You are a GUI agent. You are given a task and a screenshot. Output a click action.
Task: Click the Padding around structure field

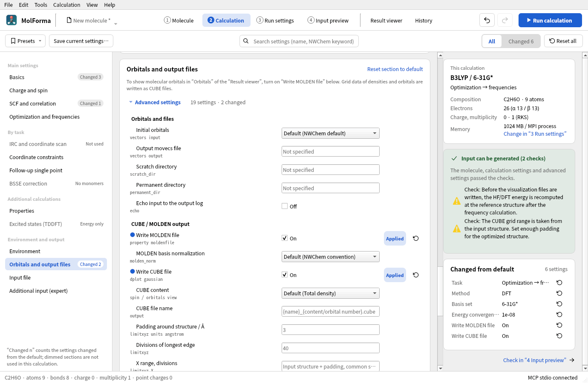coord(331,330)
